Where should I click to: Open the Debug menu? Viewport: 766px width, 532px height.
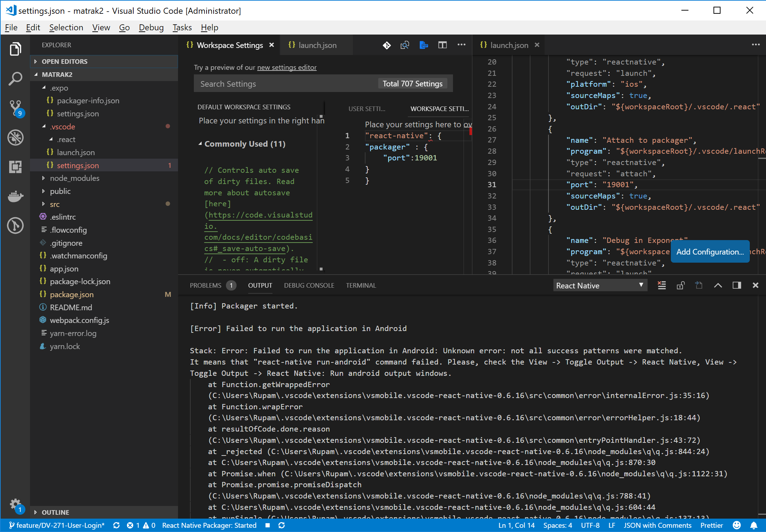pos(151,27)
